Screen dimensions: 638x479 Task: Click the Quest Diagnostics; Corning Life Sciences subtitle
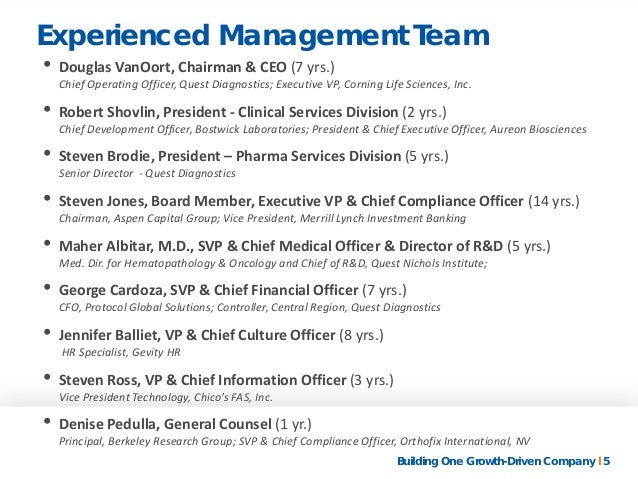pos(265,84)
